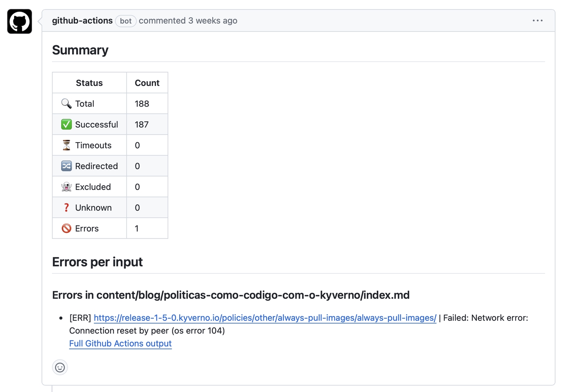This screenshot has width=564, height=392.
Task: Click the ghost Excluded icon
Action: 66,187
